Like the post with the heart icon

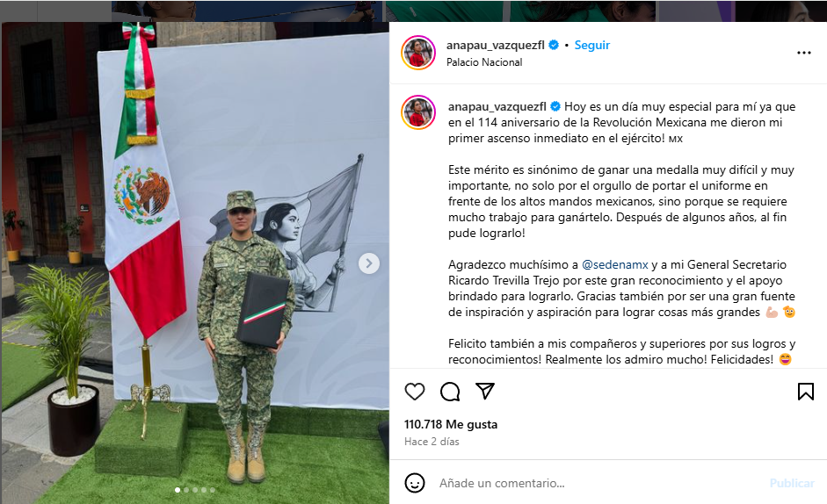[415, 392]
